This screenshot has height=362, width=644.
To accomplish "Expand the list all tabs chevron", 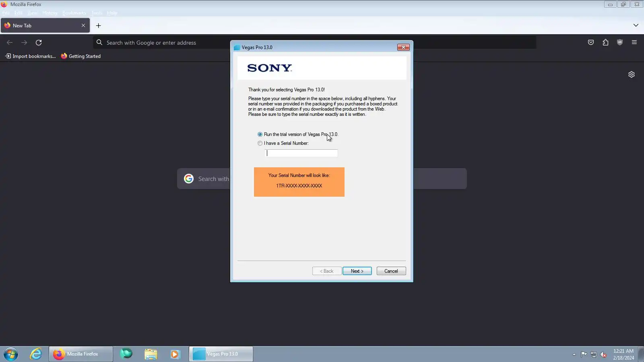I will point(636,25).
